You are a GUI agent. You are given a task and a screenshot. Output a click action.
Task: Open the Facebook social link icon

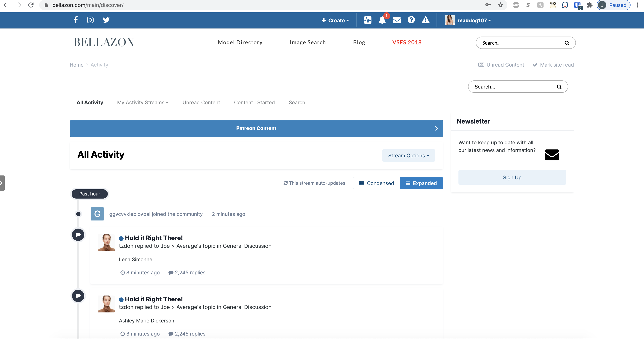pyautogui.click(x=76, y=20)
